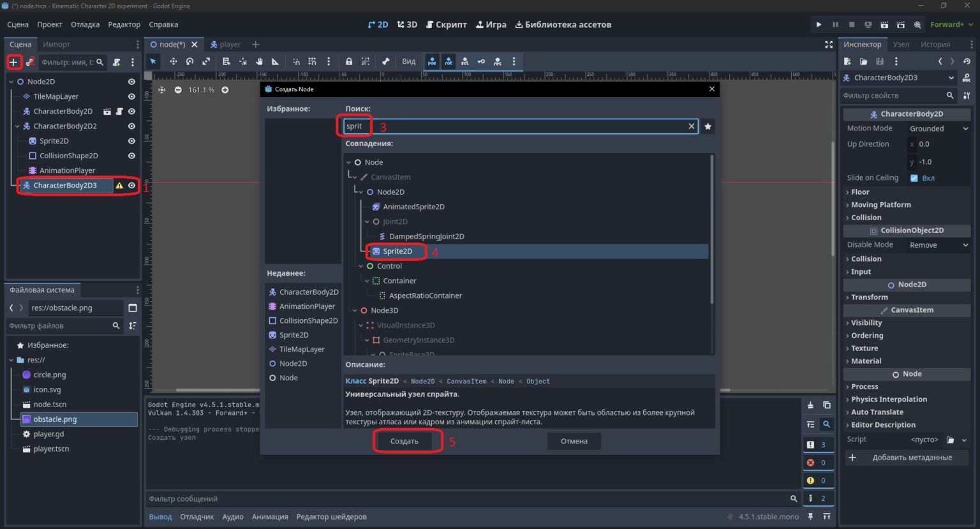The width and height of the screenshot is (980, 529).
Task: Toggle warning messages filter yellow icon
Action: point(817,481)
